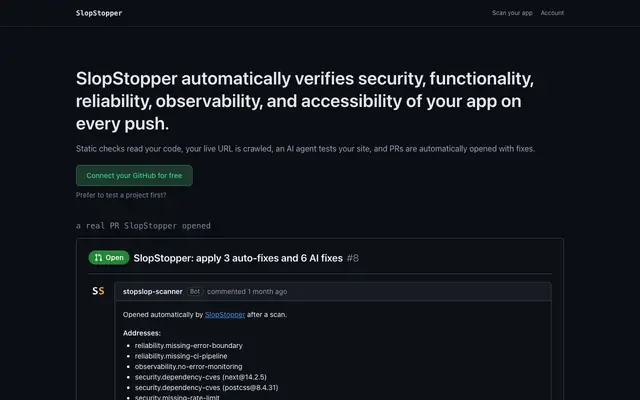Click the commented 1 month ago timestamp
This screenshot has height=400, width=640.
[x=247, y=291]
